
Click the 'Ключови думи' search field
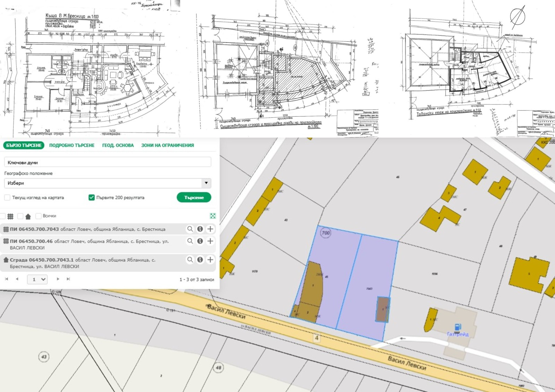[x=107, y=162]
